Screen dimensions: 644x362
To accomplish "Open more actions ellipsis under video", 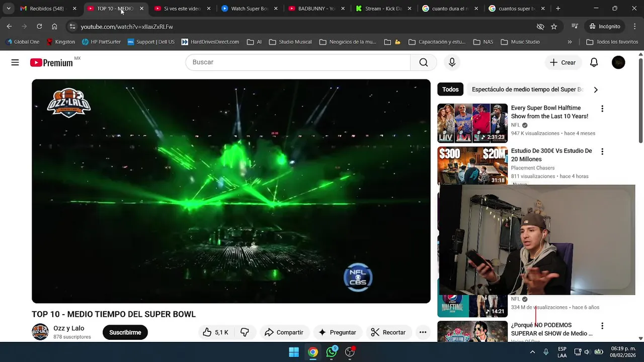I will point(423,332).
